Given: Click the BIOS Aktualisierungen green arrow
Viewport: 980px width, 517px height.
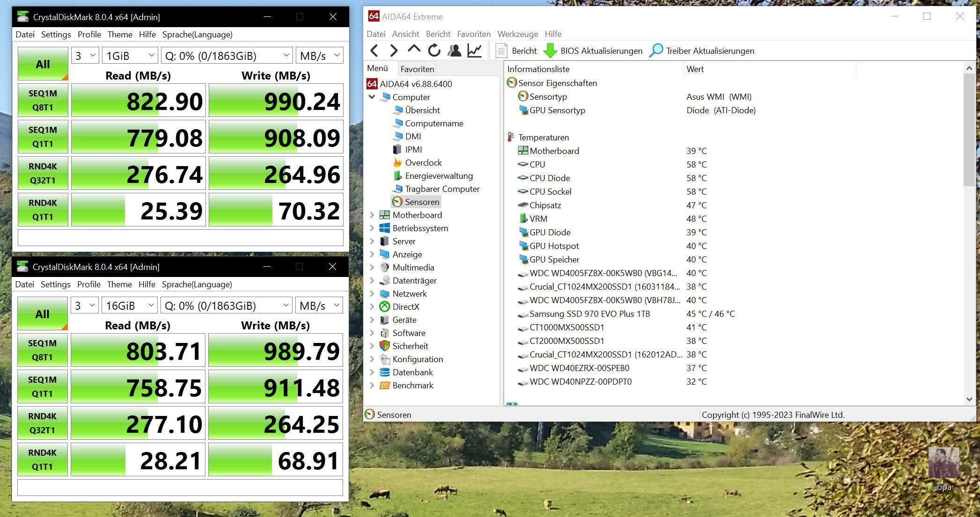Looking at the screenshot, I should 550,51.
